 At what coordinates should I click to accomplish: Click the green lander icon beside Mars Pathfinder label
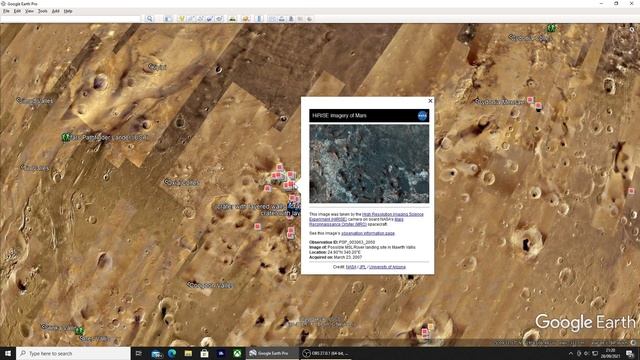66,137
